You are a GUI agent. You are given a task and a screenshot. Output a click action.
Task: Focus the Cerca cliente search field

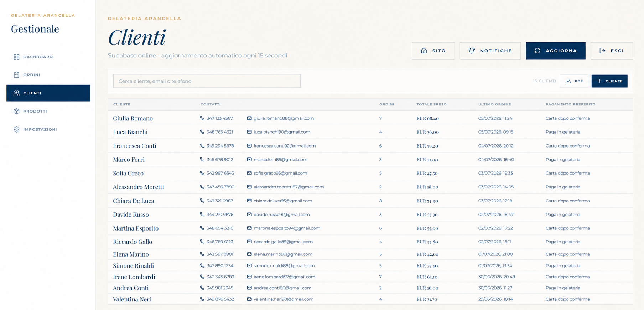click(207, 81)
